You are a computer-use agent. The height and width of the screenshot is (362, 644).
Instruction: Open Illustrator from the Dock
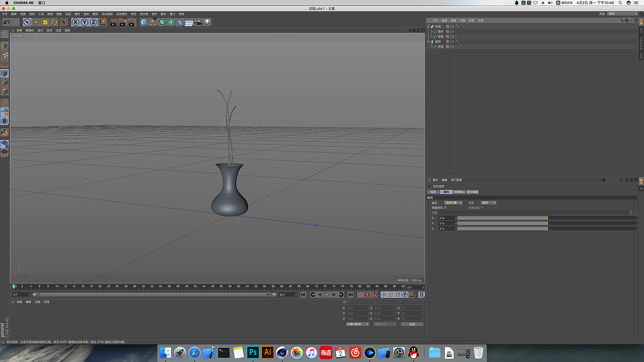click(x=268, y=352)
